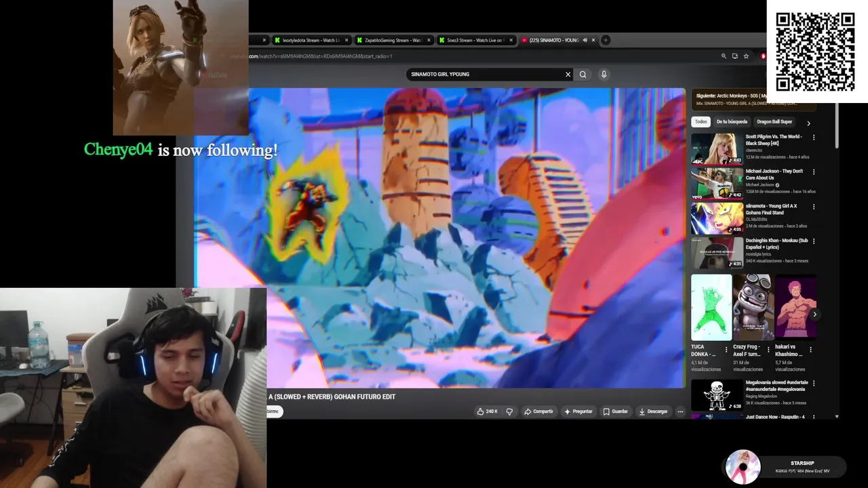Screen dimensions: 868x488
Task: Close the ZapatitoGaming Stream tab
Action: pyautogui.click(x=428, y=40)
